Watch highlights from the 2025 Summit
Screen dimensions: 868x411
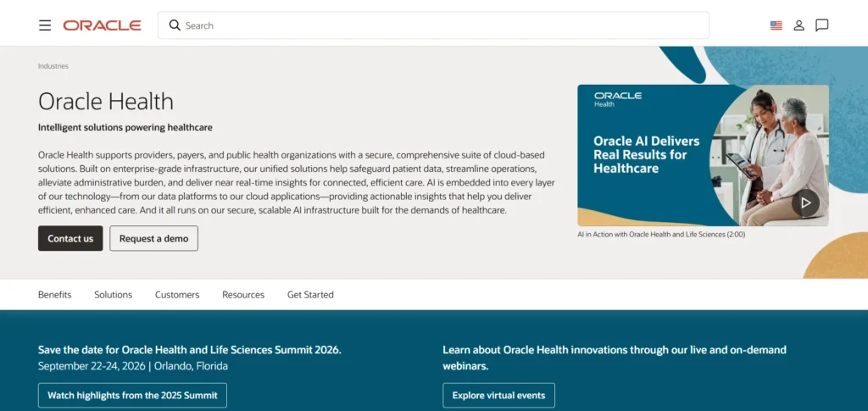tap(132, 396)
